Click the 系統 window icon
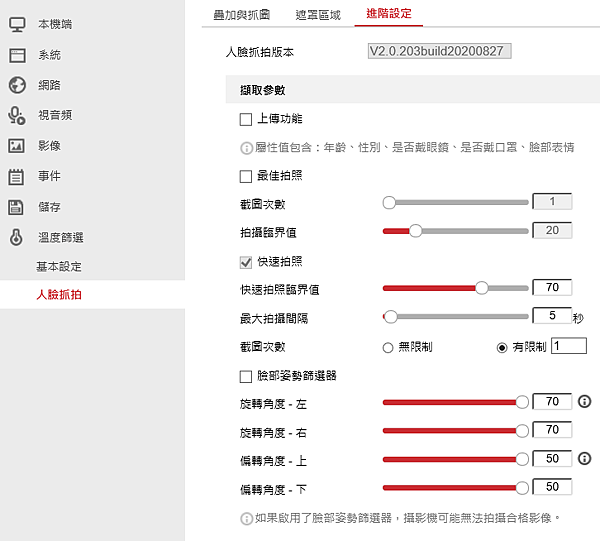The height and width of the screenshot is (541, 600). point(17,55)
